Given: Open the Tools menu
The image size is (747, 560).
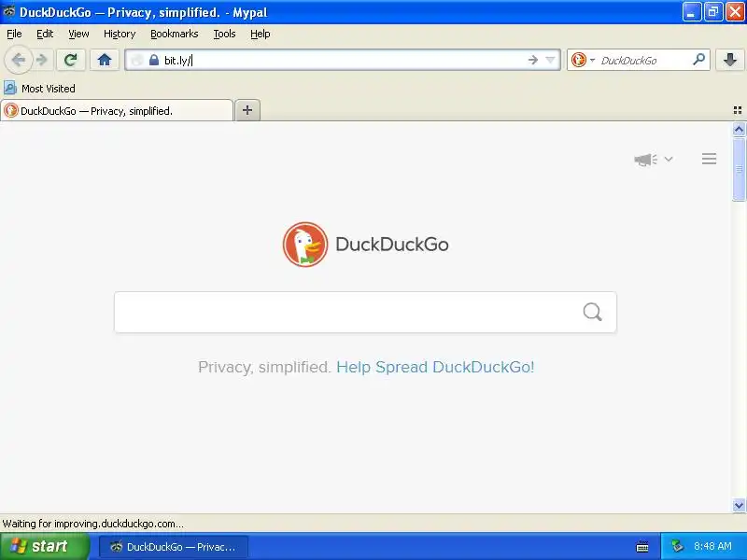Looking at the screenshot, I should pyautogui.click(x=224, y=34).
